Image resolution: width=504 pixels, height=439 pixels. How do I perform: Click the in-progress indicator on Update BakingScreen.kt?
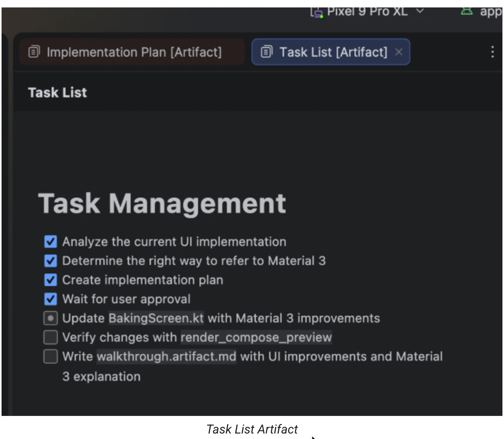50,318
